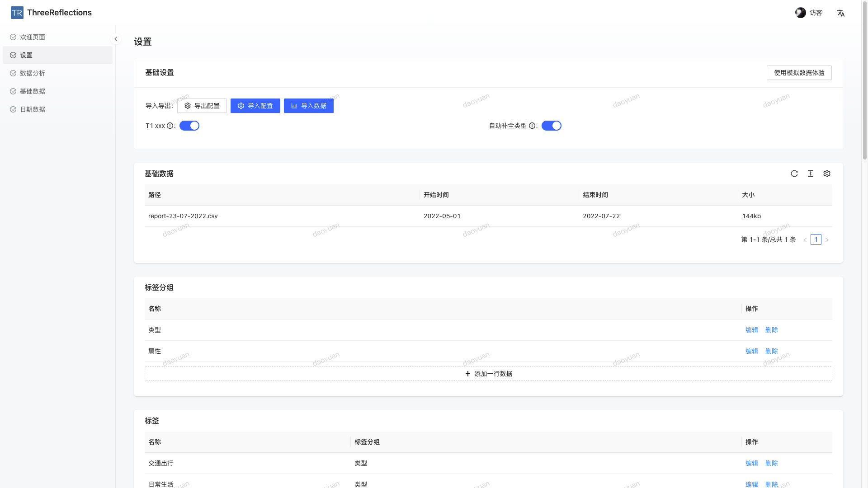Click 编辑 link for 属性 row
This screenshot has width=868, height=488.
(751, 351)
